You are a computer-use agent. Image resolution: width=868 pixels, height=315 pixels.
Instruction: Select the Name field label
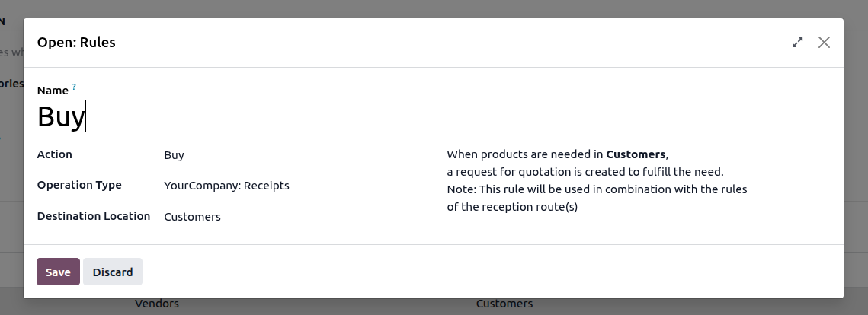(x=53, y=90)
